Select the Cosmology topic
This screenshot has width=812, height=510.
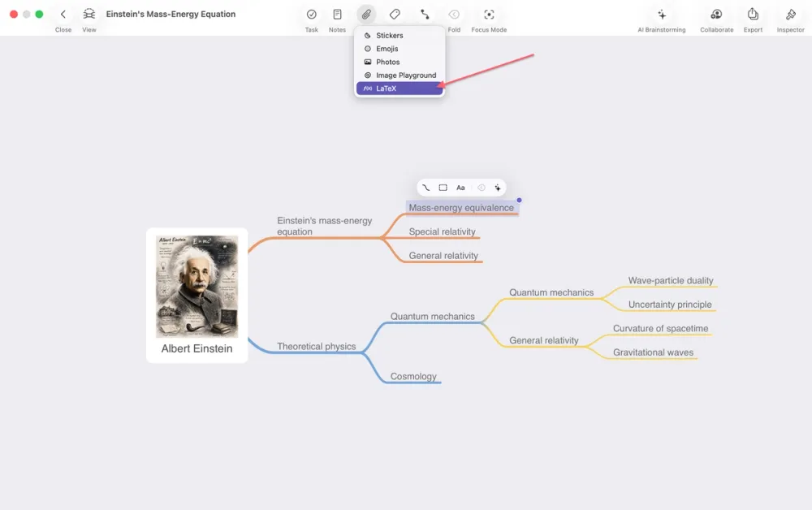click(413, 377)
